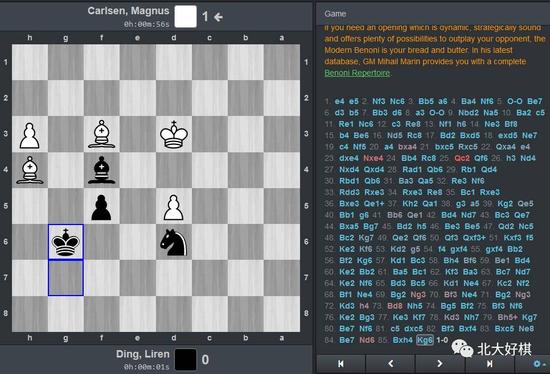Go to move 5.O-O in notation
Image resolution: width=550 pixels, height=374 pixels.
pyautogui.click(x=515, y=101)
